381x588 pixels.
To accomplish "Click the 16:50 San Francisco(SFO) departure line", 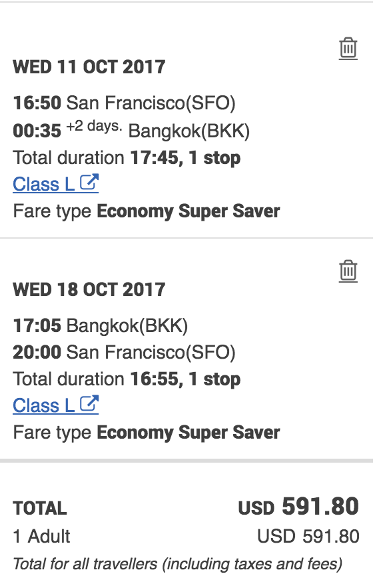I will pyautogui.click(x=124, y=103).
